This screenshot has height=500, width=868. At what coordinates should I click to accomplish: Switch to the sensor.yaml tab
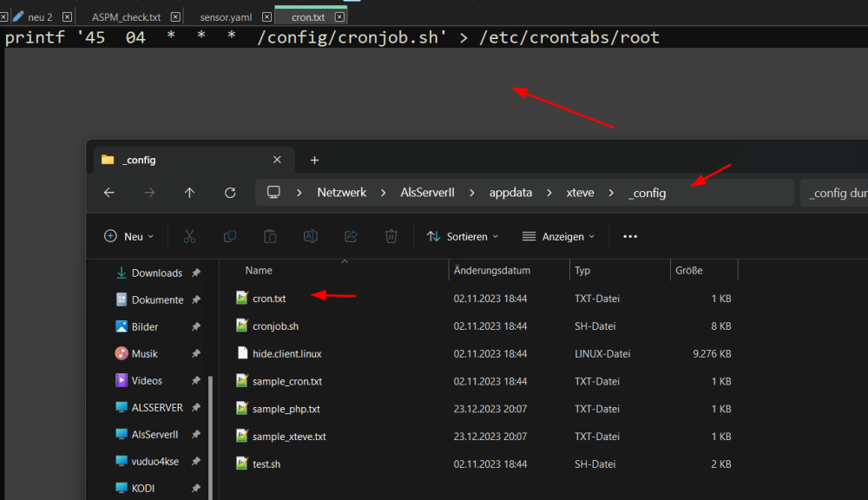click(x=226, y=17)
